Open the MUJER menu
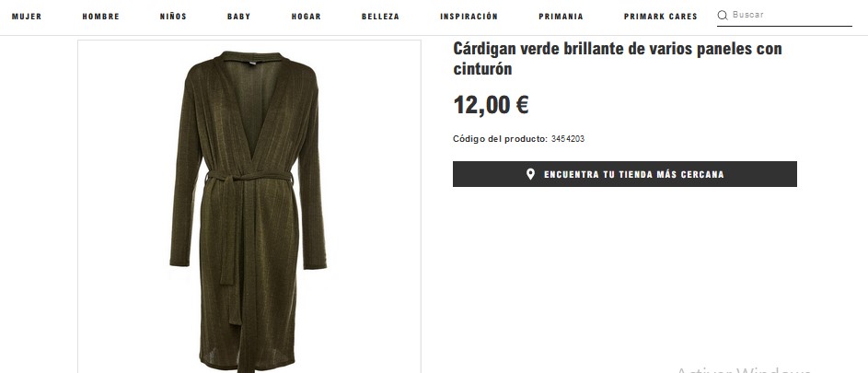This screenshot has height=373, width=868. (x=27, y=17)
